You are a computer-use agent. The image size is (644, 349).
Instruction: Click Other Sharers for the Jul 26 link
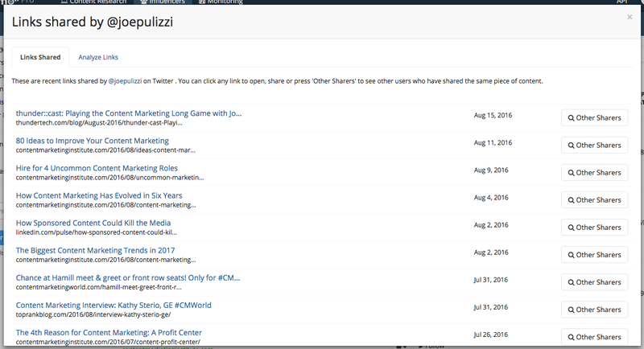click(594, 337)
